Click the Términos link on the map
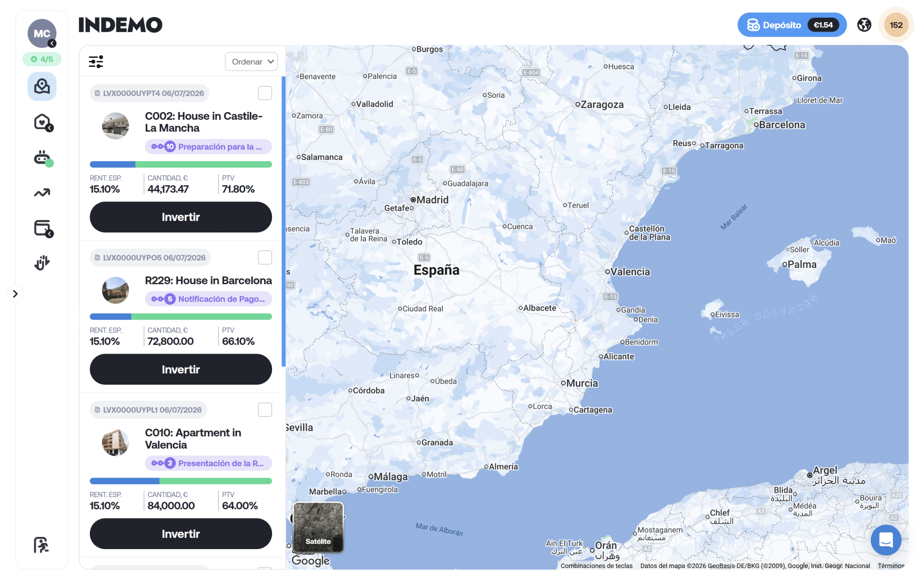 (891, 566)
